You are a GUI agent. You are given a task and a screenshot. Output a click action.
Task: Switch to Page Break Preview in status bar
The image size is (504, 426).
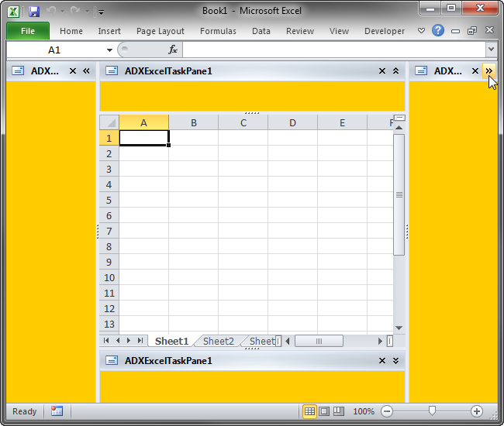[339, 411]
